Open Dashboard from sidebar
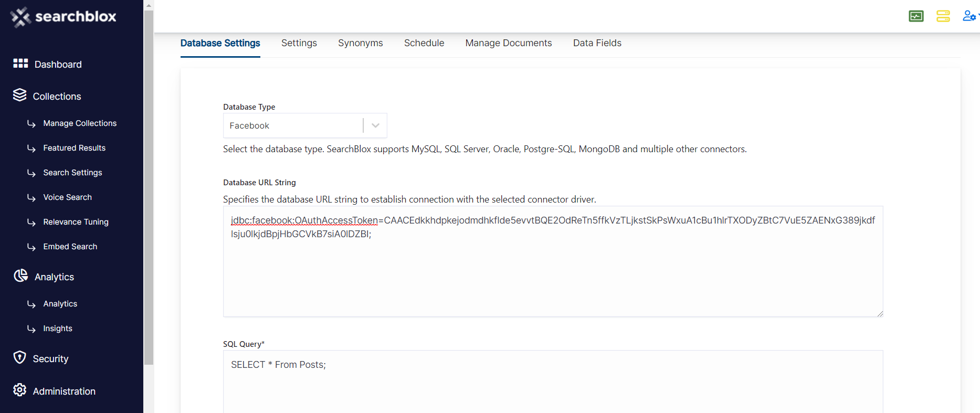 pos(58,65)
